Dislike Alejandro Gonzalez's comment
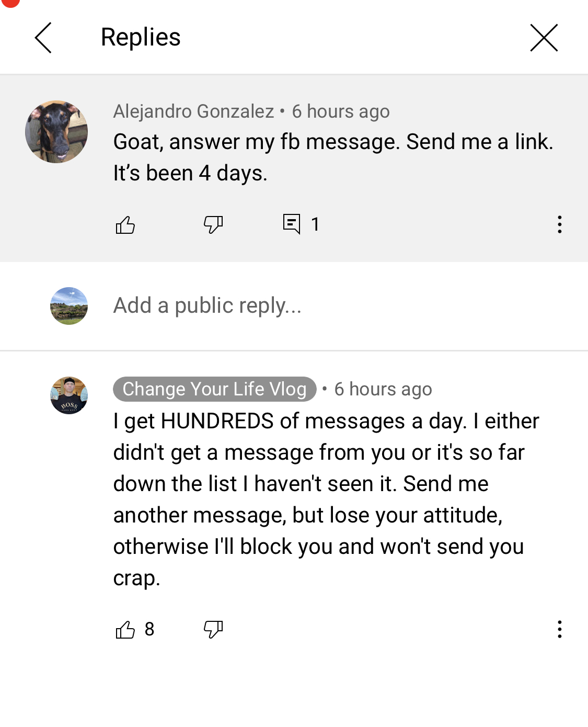The height and width of the screenshot is (727, 588). [x=213, y=225]
